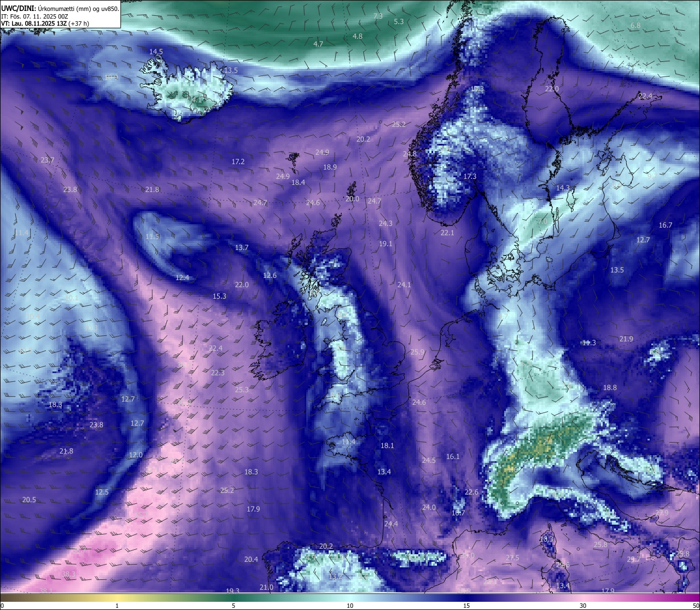Click the 12.4 value on the map
The width and height of the screenshot is (700, 610).
pos(182,277)
